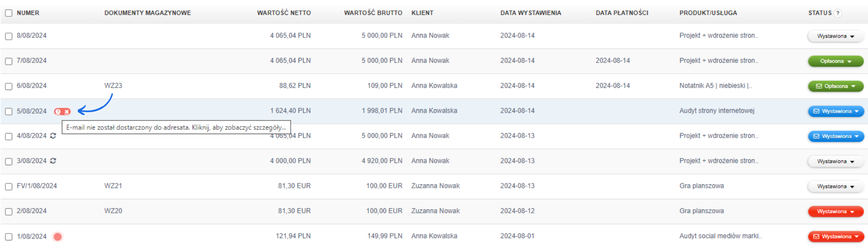The width and height of the screenshot is (868, 249).
Task: Check the box for invoice FV/1/08/2024
Action: pyautogui.click(x=9, y=187)
